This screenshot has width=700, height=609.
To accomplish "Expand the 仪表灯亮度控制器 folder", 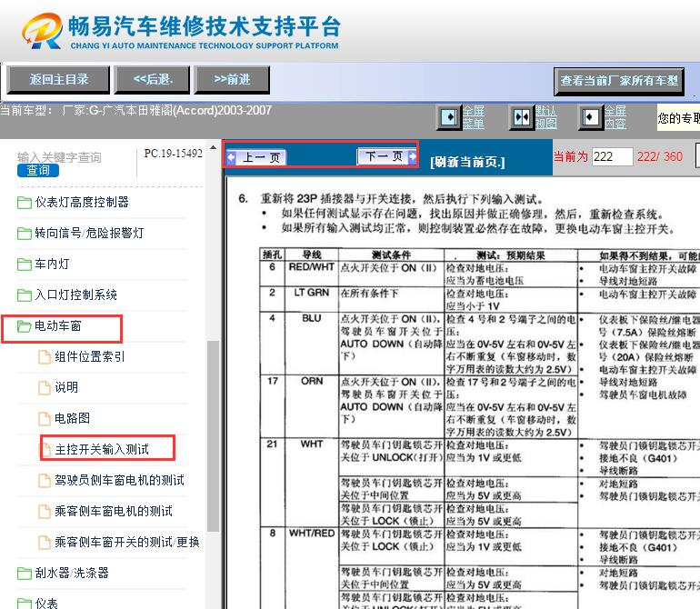I will 81,203.
